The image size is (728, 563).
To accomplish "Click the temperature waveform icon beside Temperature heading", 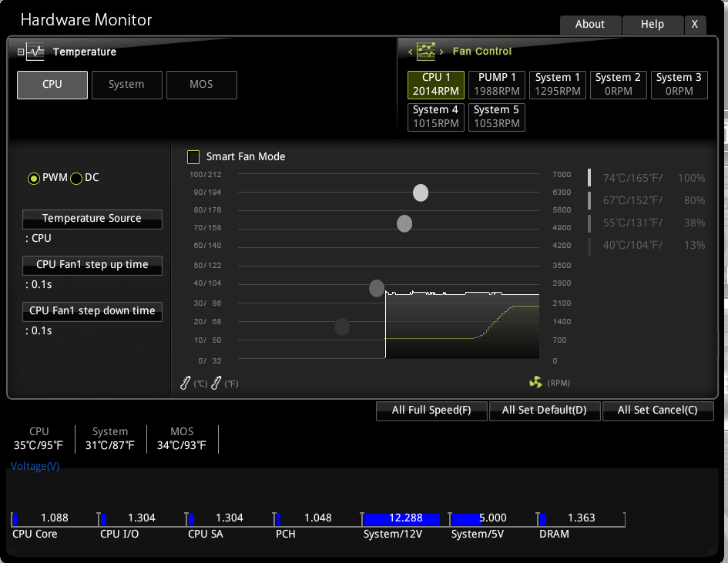I will coord(35,52).
